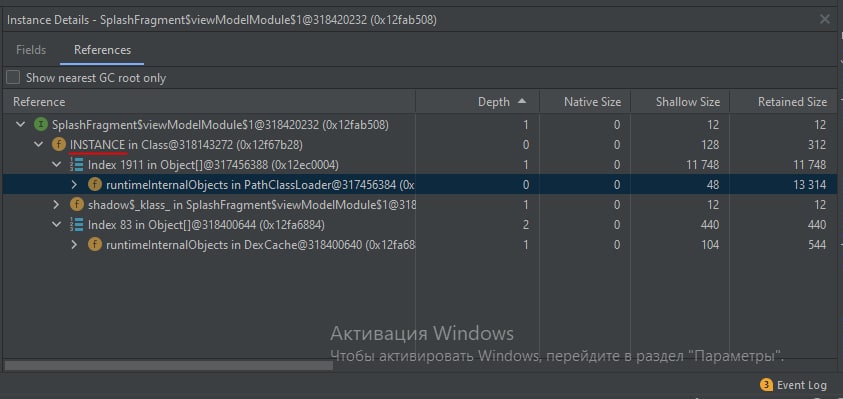This screenshot has height=399, width=843.
Task: Collapse the SplashFragment$viewModelModule$1 root node
Action: coord(20,125)
